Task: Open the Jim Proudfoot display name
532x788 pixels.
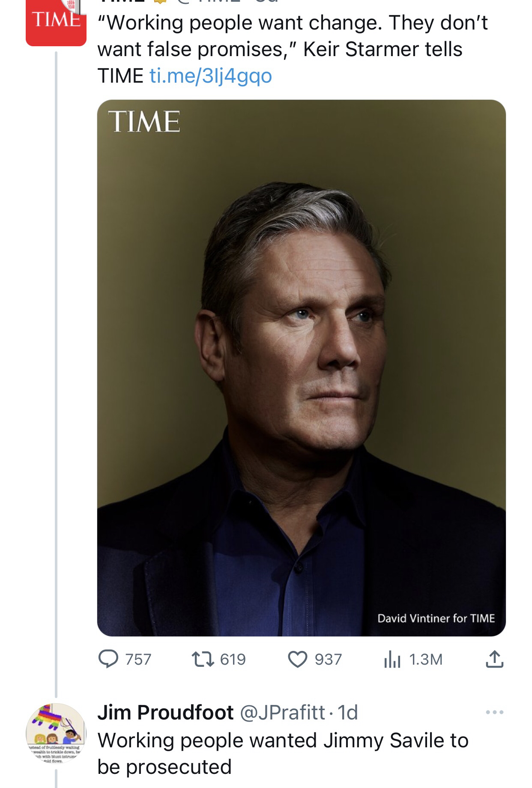Action: (x=165, y=713)
